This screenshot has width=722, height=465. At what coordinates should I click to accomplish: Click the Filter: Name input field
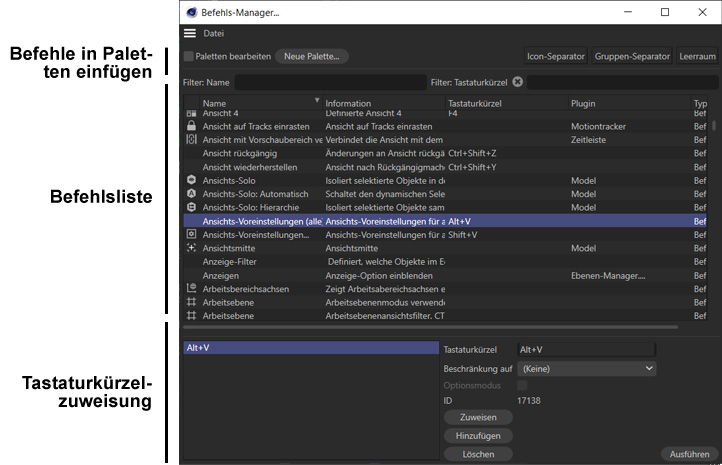(328, 82)
